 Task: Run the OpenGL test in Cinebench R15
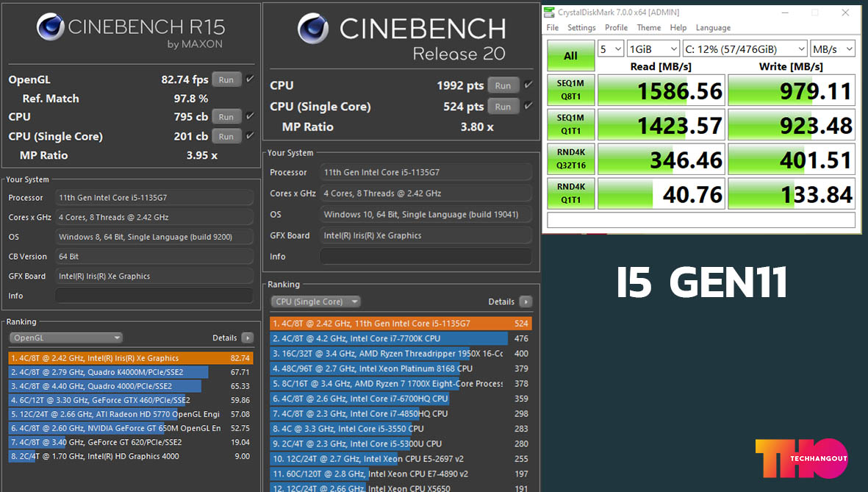click(226, 79)
